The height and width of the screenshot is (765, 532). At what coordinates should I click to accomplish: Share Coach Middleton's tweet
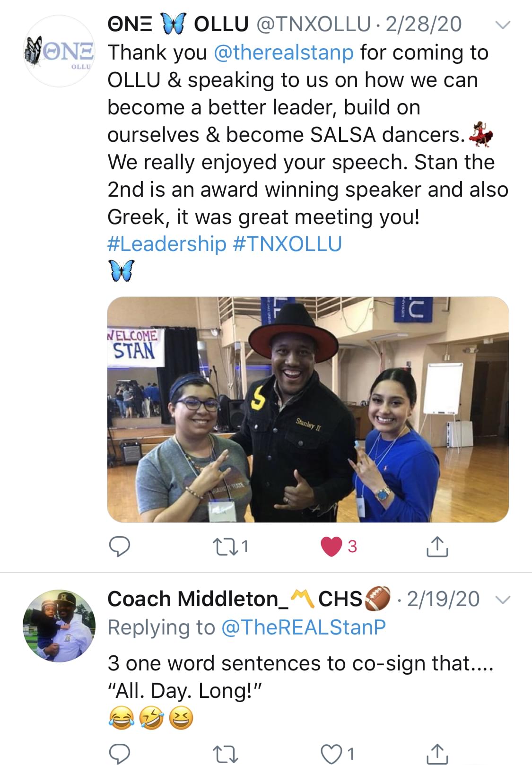pos(437,754)
